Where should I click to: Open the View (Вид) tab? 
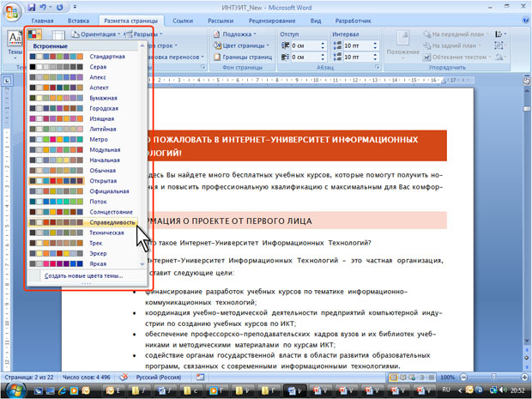(316, 21)
